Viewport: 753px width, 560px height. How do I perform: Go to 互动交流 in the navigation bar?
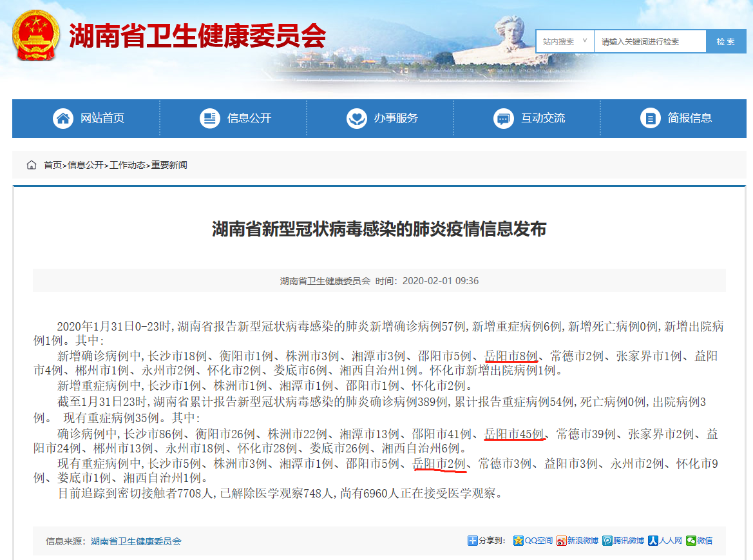click(x=542, y=118)
